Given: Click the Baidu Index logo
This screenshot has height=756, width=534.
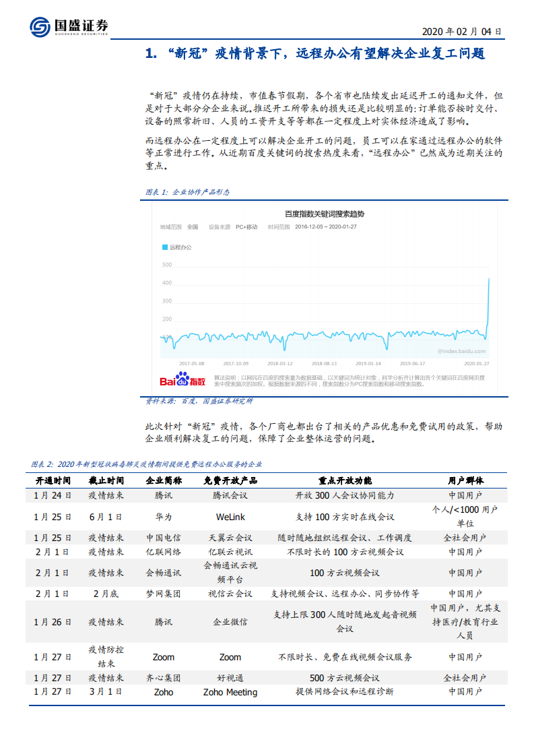Looking at the screenshot, I should (182, 379).
